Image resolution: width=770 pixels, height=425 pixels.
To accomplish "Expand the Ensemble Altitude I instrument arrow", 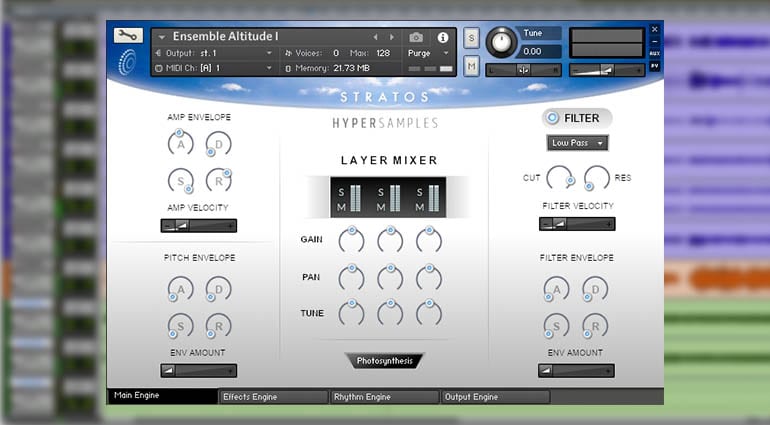I will [x=161, y=37].
